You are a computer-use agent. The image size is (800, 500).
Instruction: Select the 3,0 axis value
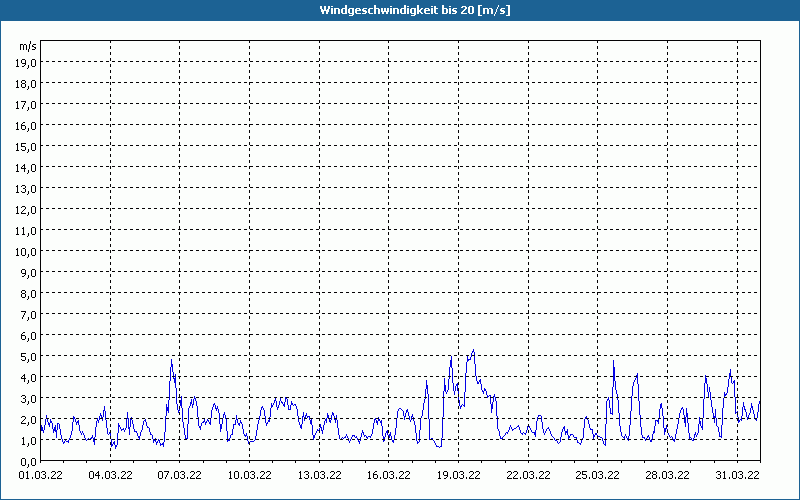coord(28,398)
